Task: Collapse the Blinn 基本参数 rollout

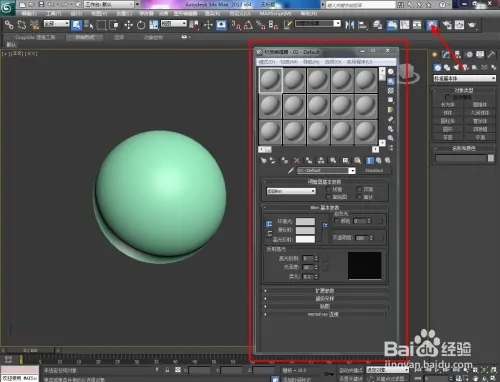Action: (x=325, y=207)
